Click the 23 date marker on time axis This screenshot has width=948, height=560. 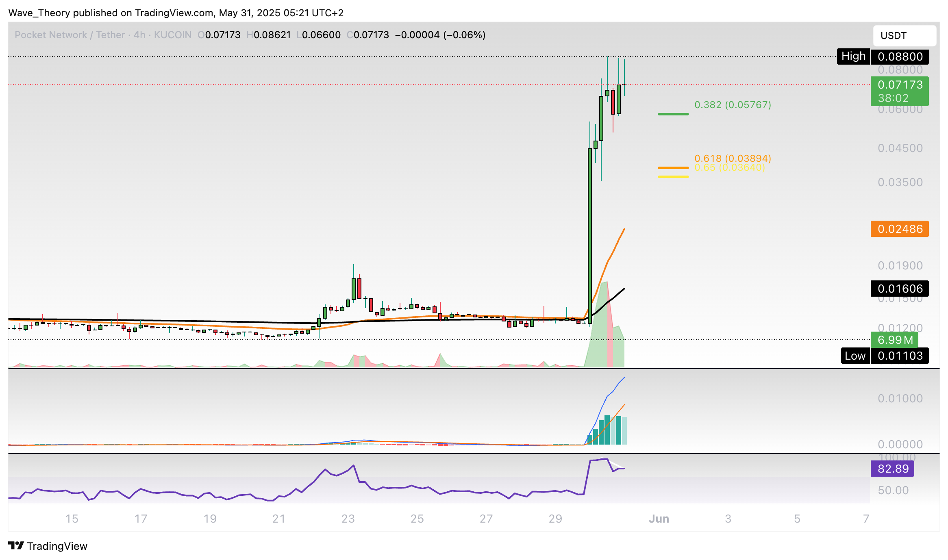[348, 519]
